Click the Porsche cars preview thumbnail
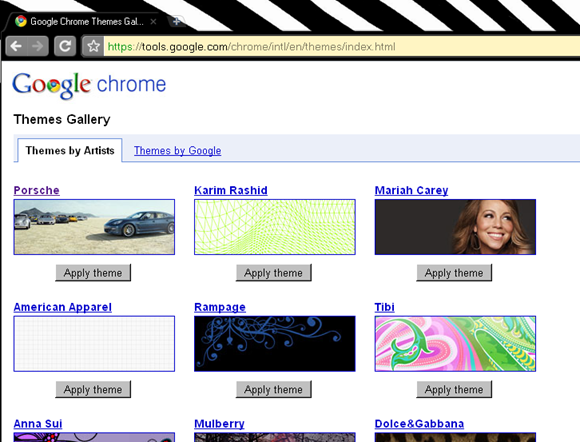 coord(94,227)
